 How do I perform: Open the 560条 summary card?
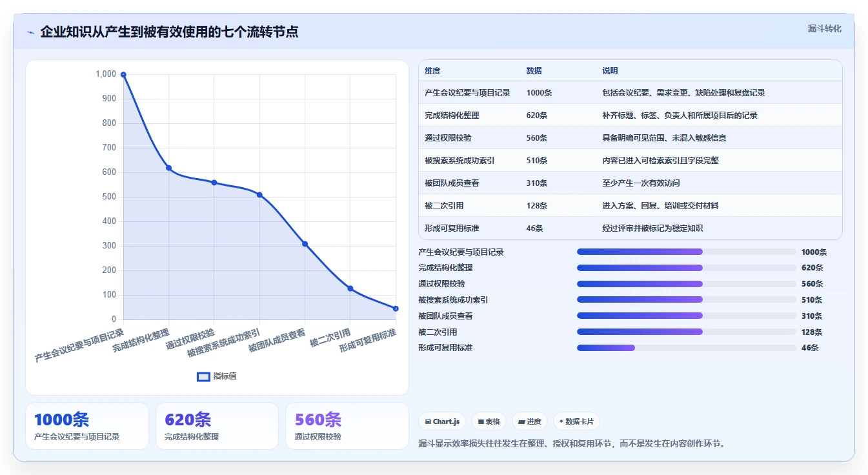tap(347, 426)
